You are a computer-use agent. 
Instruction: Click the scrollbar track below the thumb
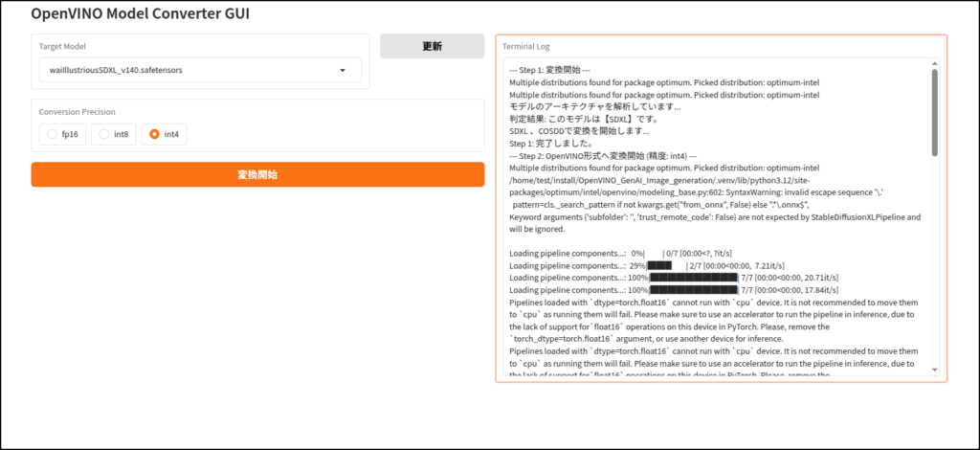pyautogui.click(x=934, y=268)
